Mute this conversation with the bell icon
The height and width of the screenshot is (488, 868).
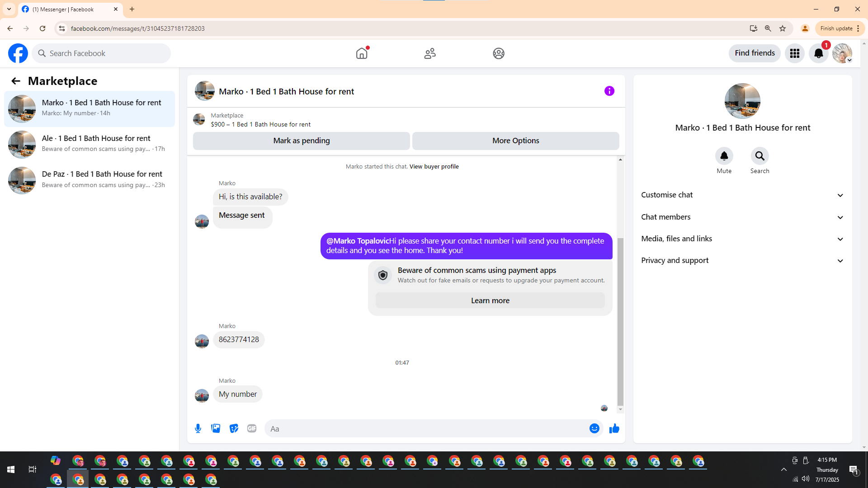point(724,156)
